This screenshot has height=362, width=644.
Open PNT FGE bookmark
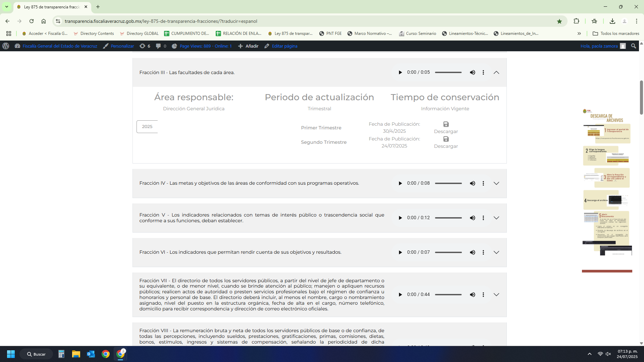(330, 34)
